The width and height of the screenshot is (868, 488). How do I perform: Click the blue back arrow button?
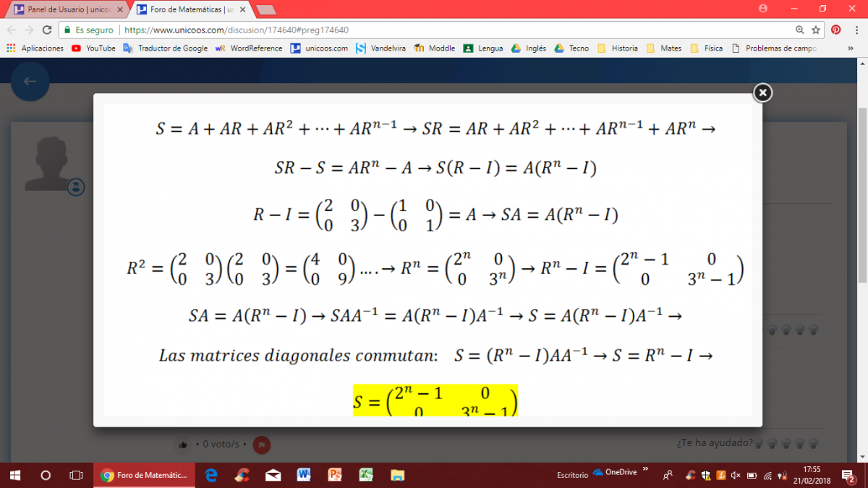(30, 82)
